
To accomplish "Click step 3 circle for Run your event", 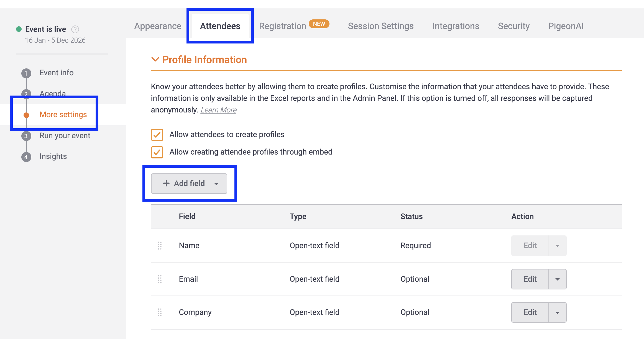I will pos(26,136).
